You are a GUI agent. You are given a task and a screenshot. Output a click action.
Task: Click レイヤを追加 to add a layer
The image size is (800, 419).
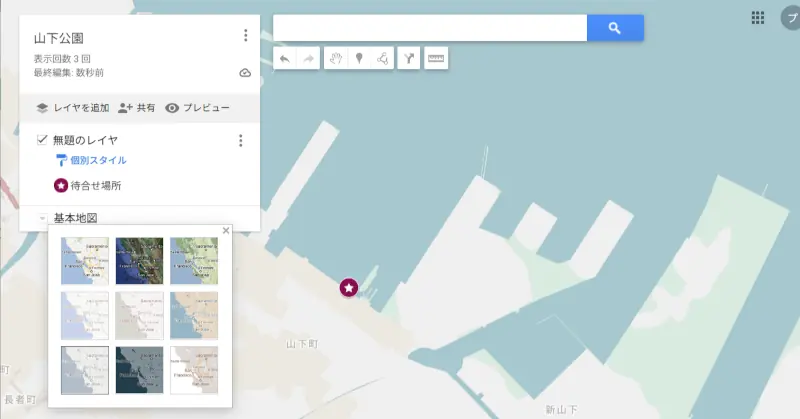(71, 107)
